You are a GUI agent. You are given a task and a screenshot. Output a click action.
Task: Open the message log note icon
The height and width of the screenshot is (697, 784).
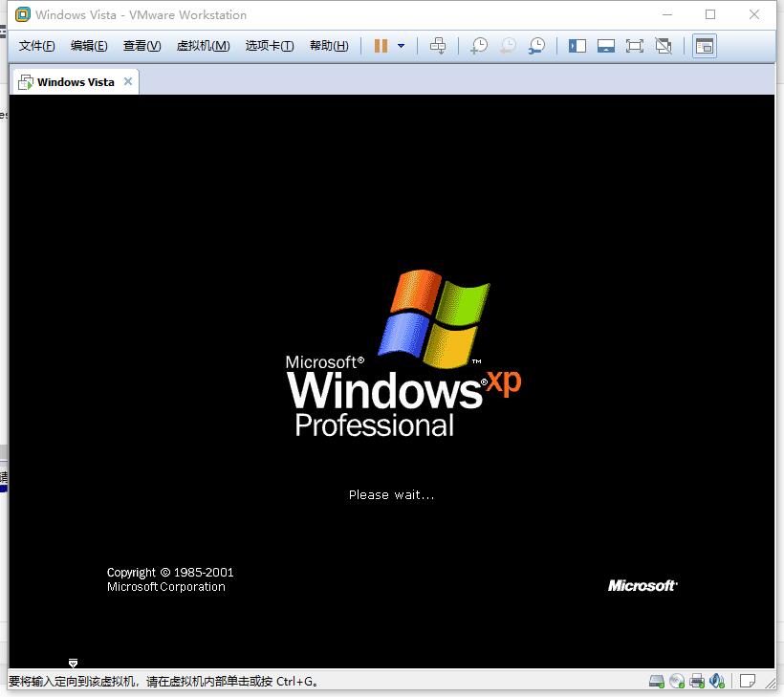tap(748, 681)
